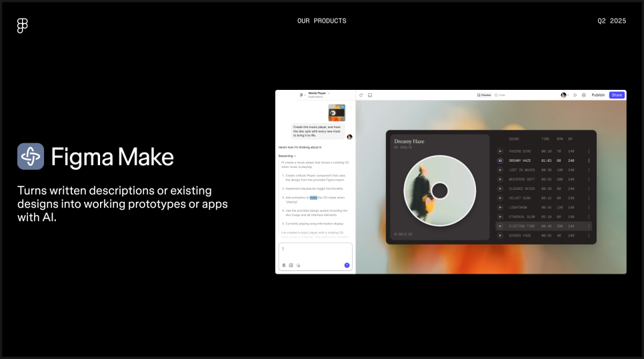This screenshot has width=644, height=359.
Task: Click the BPM column header
Action: [x=559, y=139]
